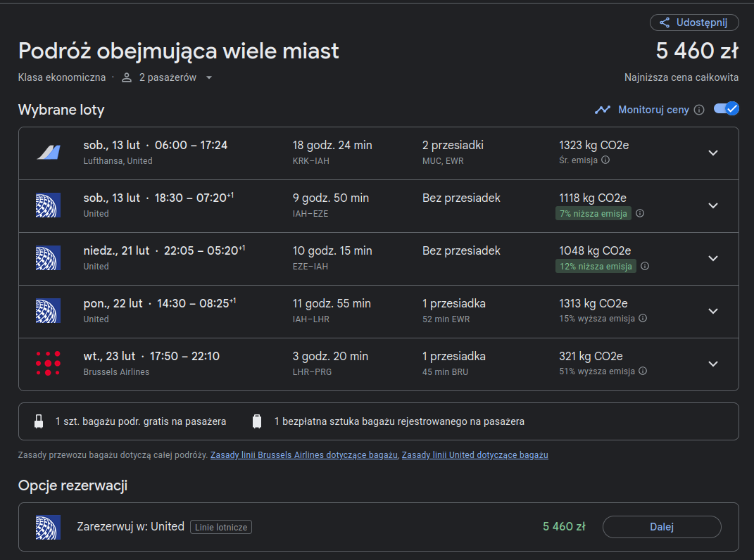Screen dimensions: 754x560
Task: Click the green 5 460 zł United price
Action: (x=564, y=527)
